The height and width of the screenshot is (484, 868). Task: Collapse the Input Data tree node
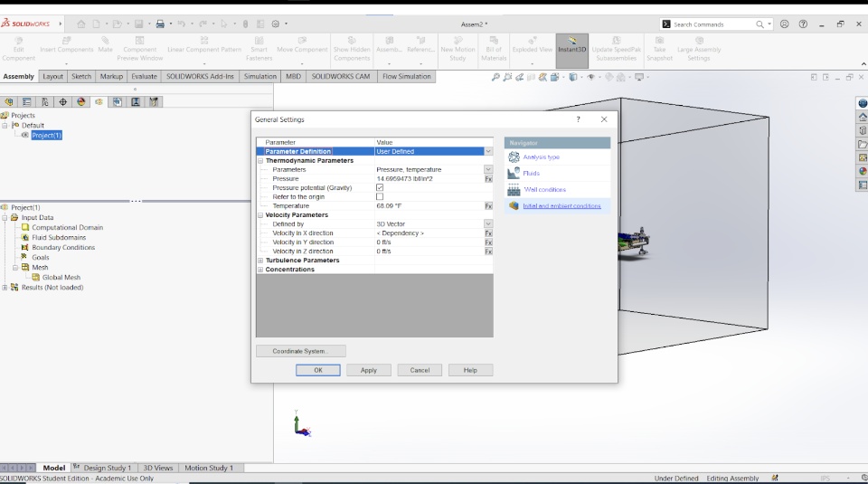click(x=5, y=218)
